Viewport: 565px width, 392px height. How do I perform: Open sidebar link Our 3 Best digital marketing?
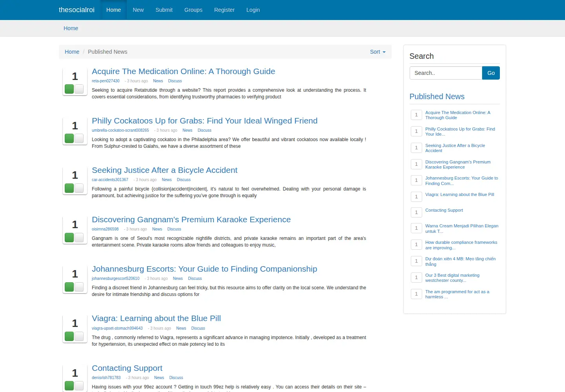click(x=452, y=278)
